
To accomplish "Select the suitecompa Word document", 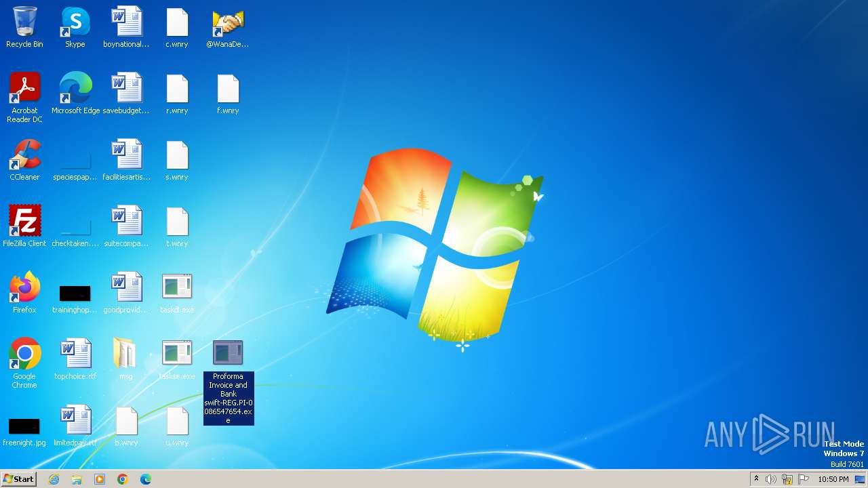I will coord(126,226).
